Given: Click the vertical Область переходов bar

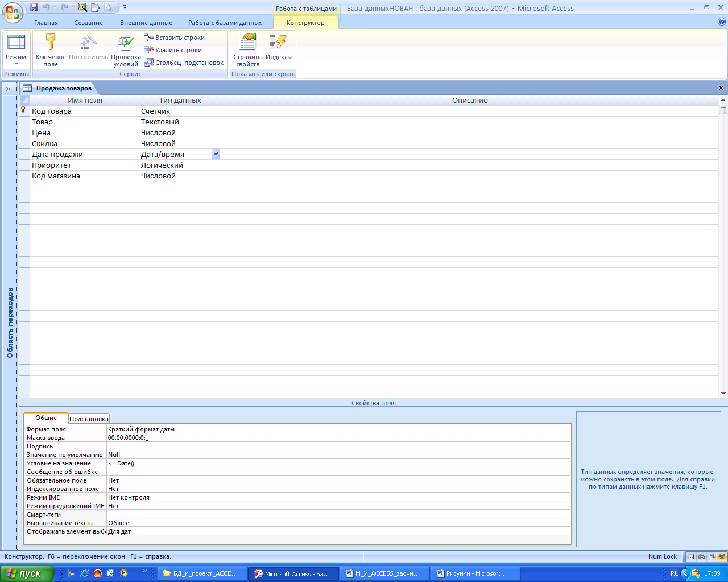Looking at the screenshot, I should 9,322.
